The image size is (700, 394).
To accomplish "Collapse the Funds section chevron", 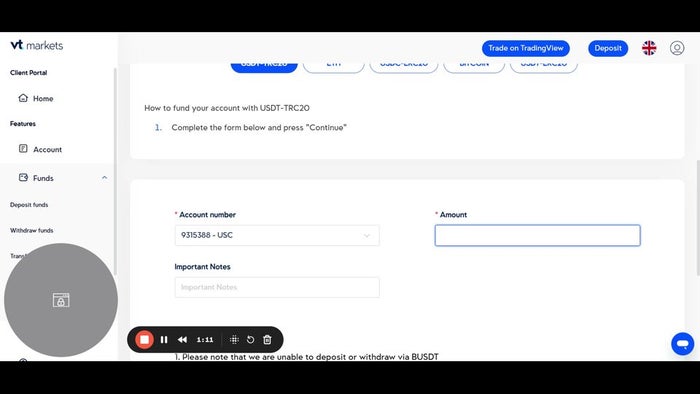I will pos(104,178).
